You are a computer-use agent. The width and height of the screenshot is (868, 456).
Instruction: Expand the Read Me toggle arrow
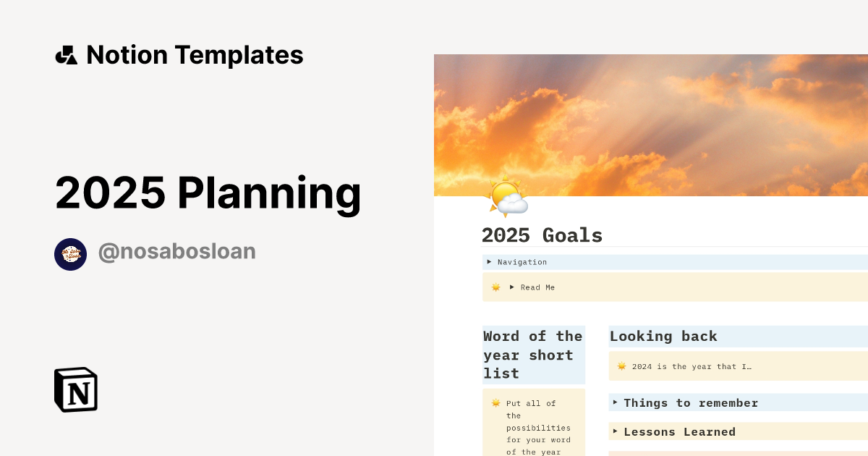[x=512, y=287]
